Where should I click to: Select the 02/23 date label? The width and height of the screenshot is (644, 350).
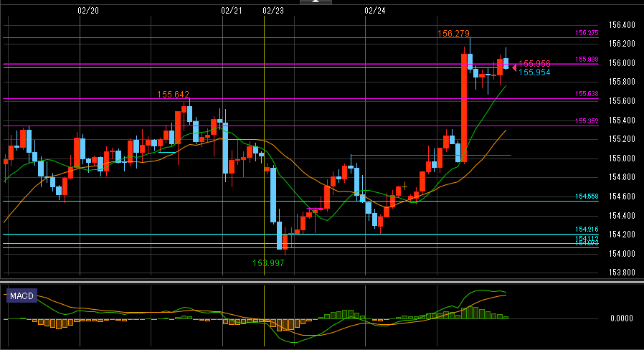click(273, 11)
